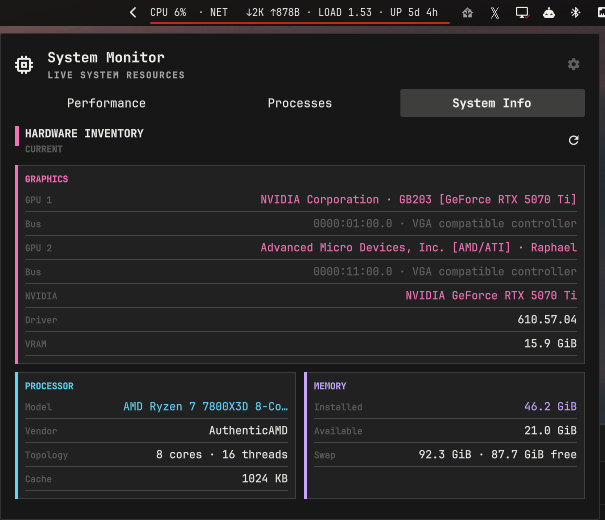The height and width of the screenshot is (520, 605).
Task: Click the VRAM value 15.9 GiB
Action: click(550, 343)
